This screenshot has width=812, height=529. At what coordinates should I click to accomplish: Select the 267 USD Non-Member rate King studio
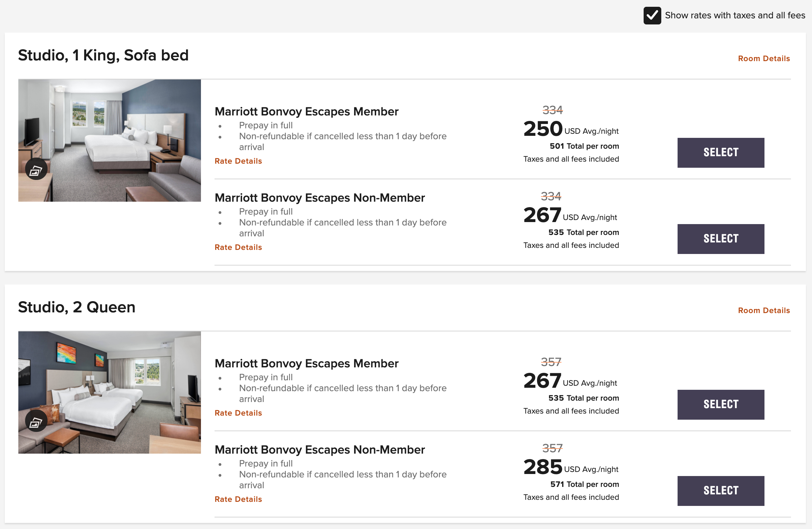pos(721,239)
